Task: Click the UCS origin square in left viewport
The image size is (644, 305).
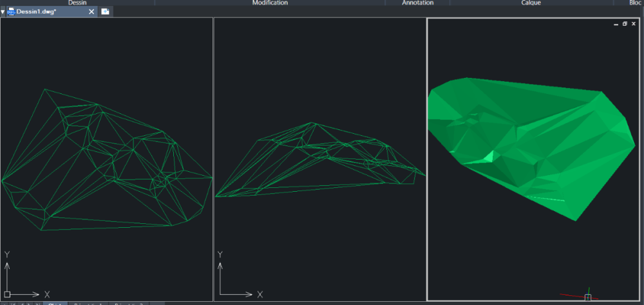Action: point(7,294)
